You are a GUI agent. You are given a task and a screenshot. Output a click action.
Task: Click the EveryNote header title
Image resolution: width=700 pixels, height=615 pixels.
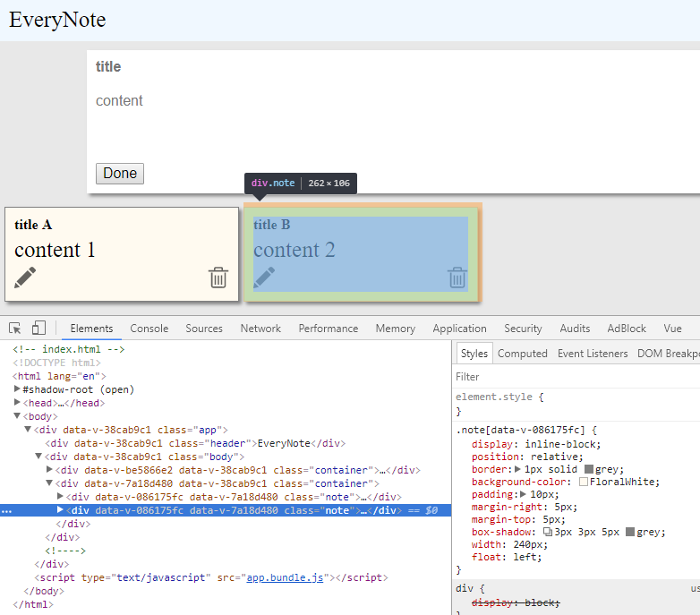(x=57, y=20)
